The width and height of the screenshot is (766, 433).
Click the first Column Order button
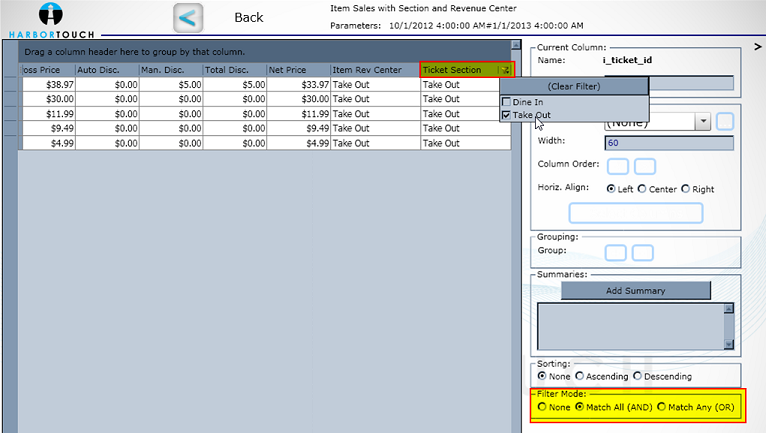coord(617,165)
